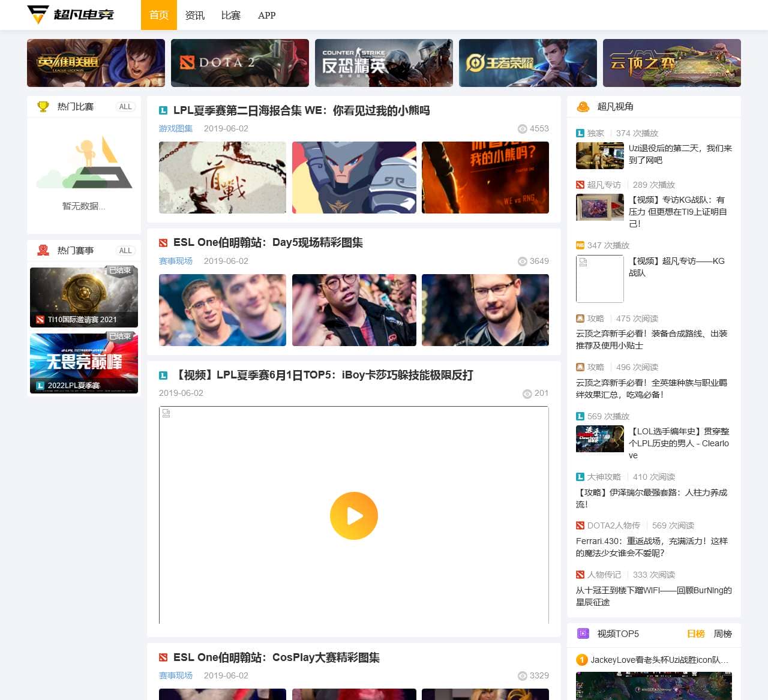Click the view count icon beside 3329
This screenshot has width=768, height=700.
pos(523,676)
